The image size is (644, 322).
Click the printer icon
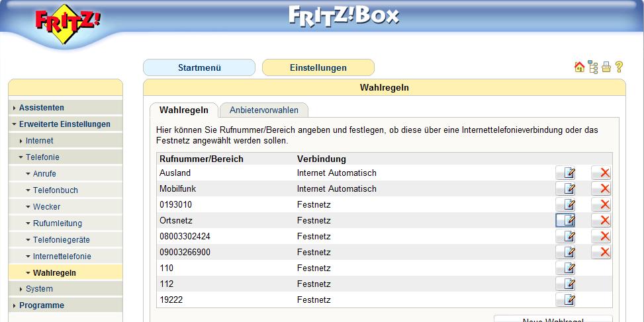pyautogui.click(x=606, y=67)
